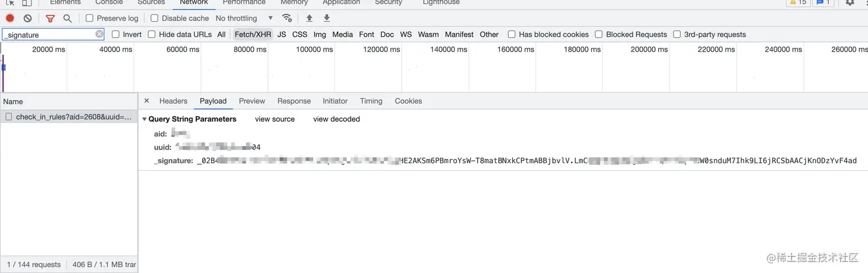Check Has blocked cookies
The height and width of the screenshot is (273, 868).
pyautogui.click(x=512, y=34)
